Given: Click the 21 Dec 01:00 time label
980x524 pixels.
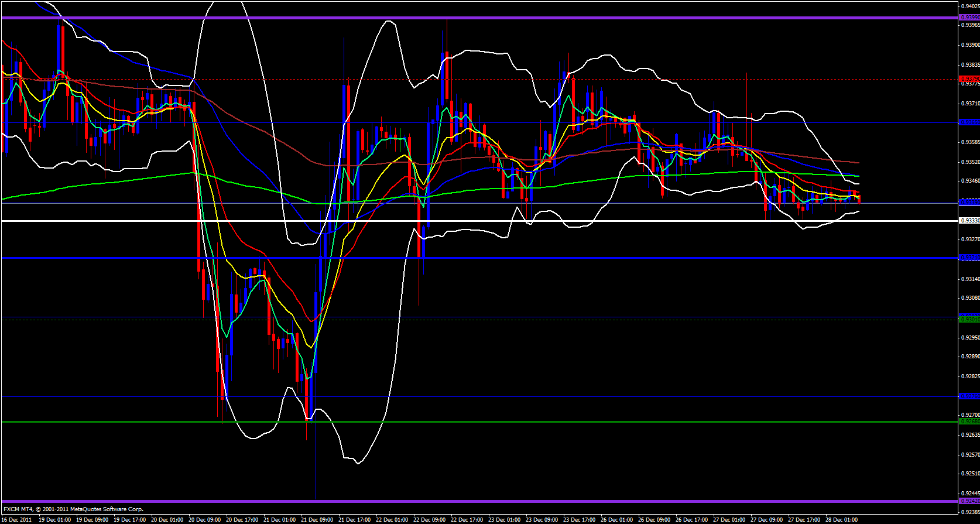Looking at the screenshot, I should 280,519.
